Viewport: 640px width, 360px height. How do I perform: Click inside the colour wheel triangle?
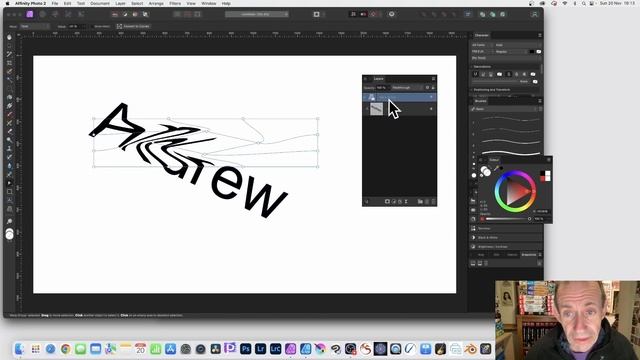point(516,192)
